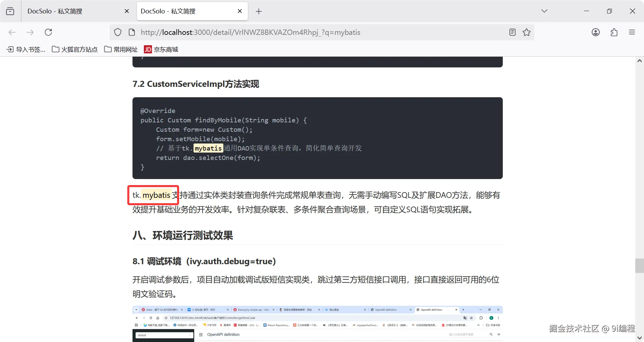Go back to previous page
Screen dimensions: 644x342
pos(12,32)
